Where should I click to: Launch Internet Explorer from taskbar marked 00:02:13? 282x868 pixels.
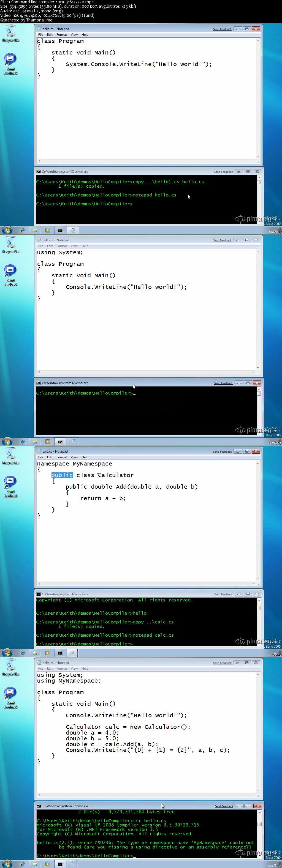pos(22,231)
